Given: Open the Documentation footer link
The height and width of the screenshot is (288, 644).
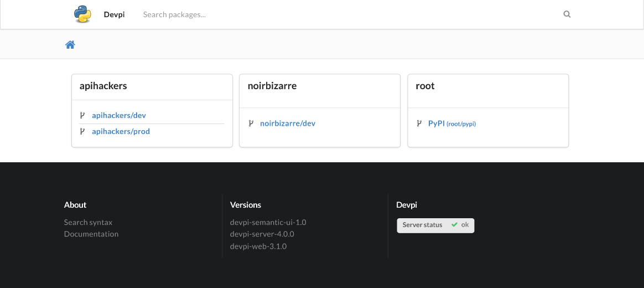Looking at the screenshot, I should (91, 234).
